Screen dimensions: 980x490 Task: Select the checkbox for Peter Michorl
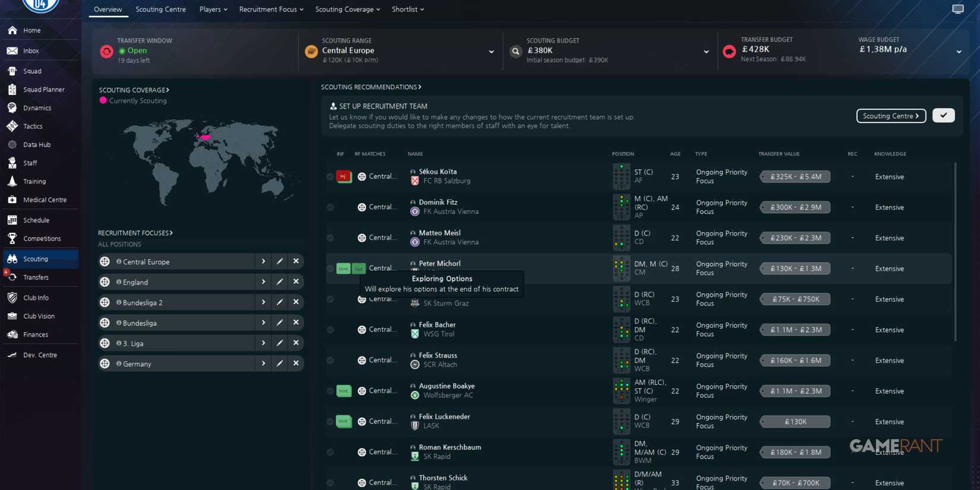point(330,268)
